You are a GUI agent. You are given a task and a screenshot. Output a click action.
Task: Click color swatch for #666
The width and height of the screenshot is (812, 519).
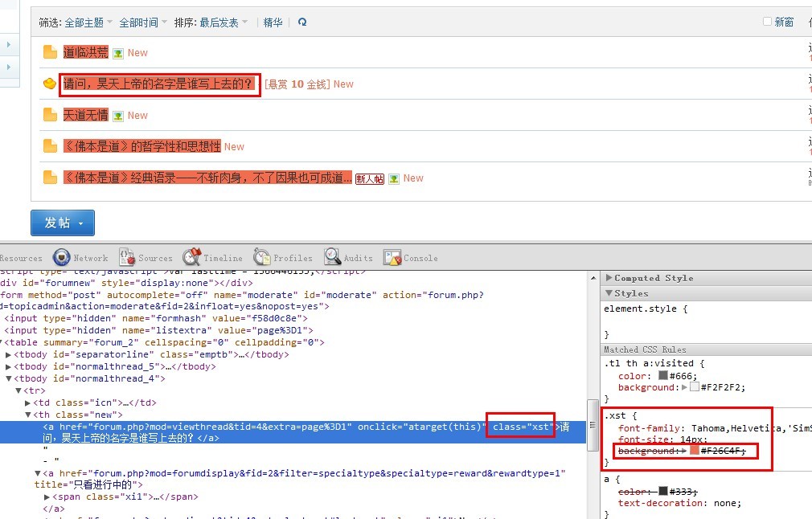pos(662,375)
